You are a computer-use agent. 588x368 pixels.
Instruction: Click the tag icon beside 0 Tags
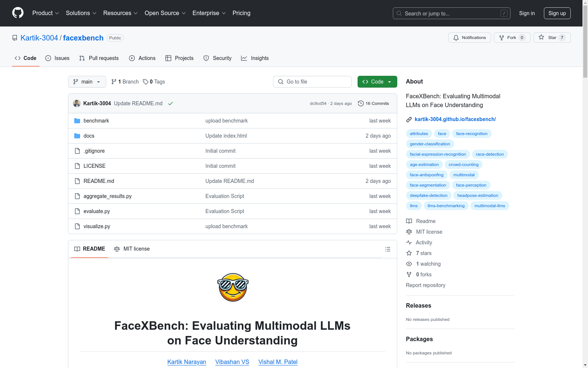pos(146,82)
